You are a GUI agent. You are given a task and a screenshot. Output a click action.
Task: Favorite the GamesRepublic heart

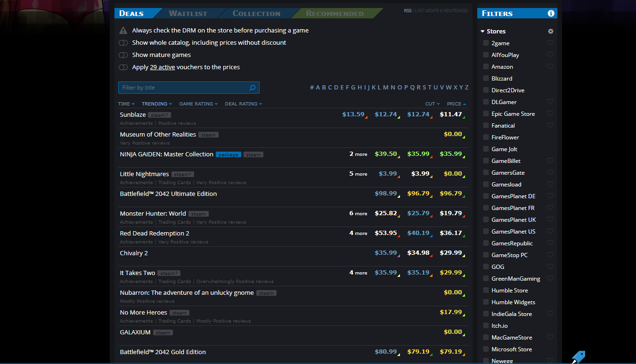[x=549, y=243]
